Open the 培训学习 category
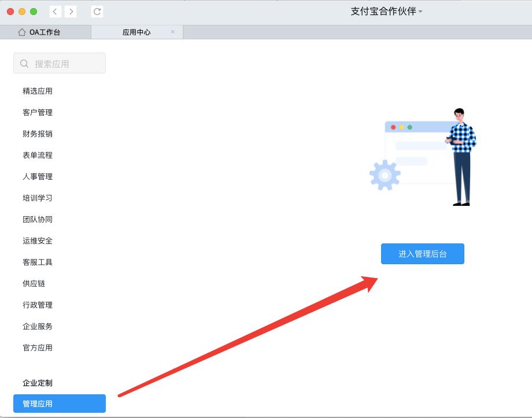 point(36,198)
